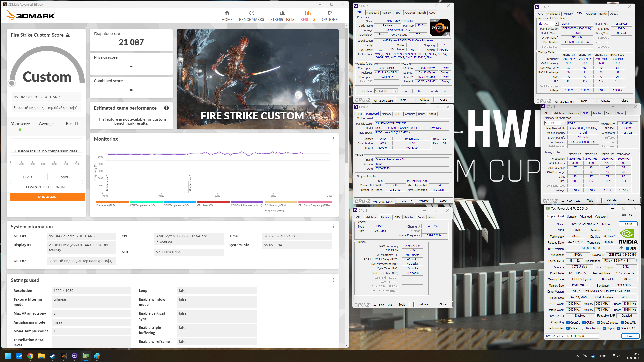Click Validate in the CPU-Z Mainboard window
Image resolution: width=644 pixels, height=362 pixels.
[424, 201]
